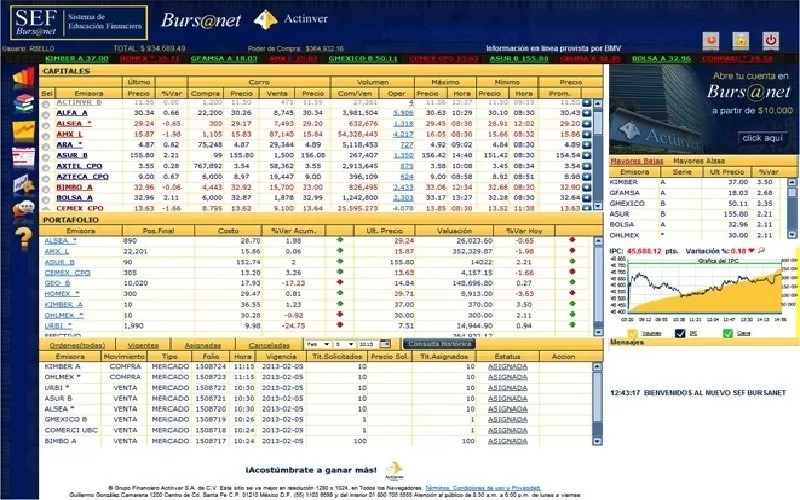Image resolution: width=800 pixels, height=500 pixels.
Task: Open ASIGNADA status link for KIMBER A order
Action: 508,367
